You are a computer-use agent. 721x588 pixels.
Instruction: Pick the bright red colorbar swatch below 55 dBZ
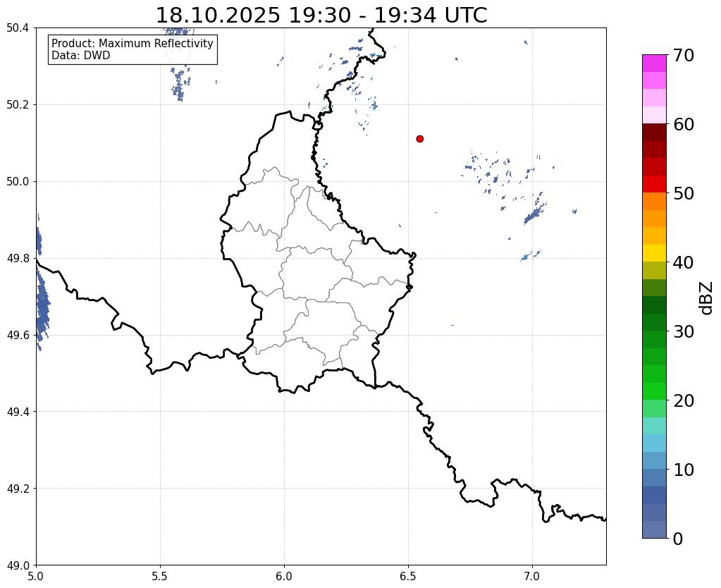coord(654,184)
